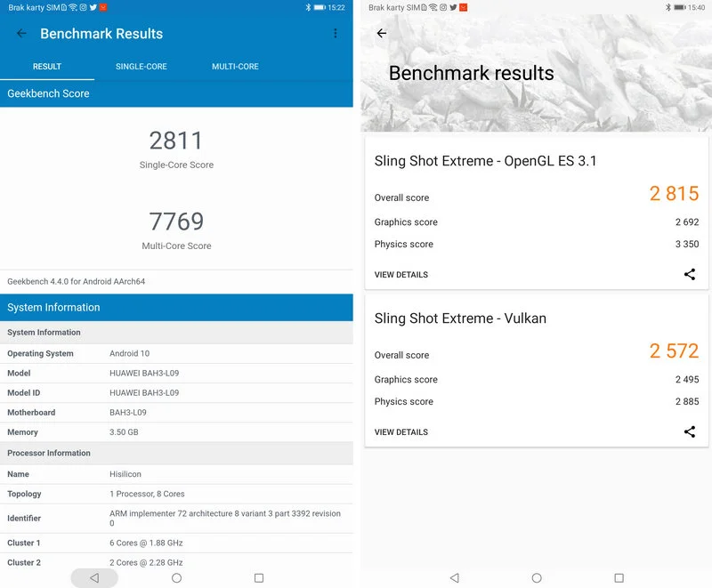Tap the back arrow on 3DMark results
Image resolution: width=712 pixels, height=588 pixels.
[381, 33]
